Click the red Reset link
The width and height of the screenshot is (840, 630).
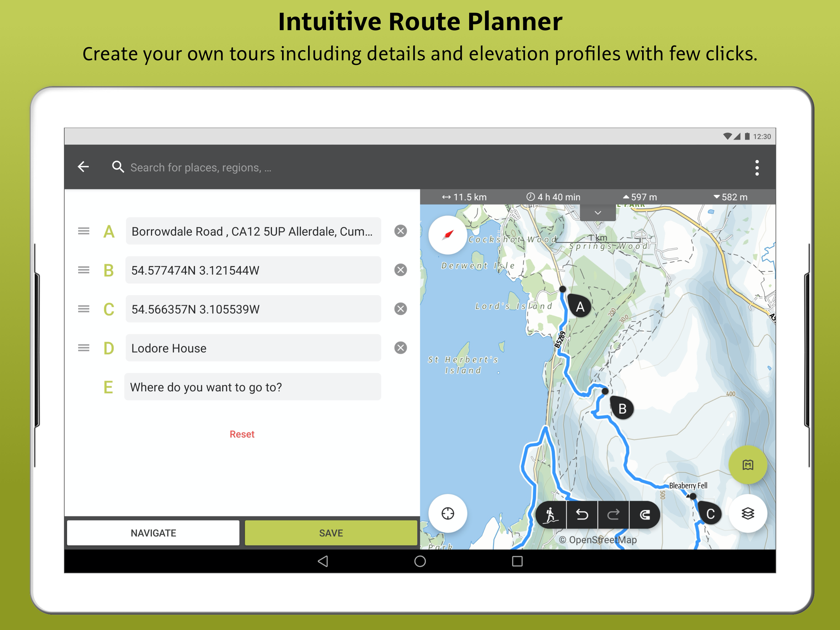click(242, 434)
